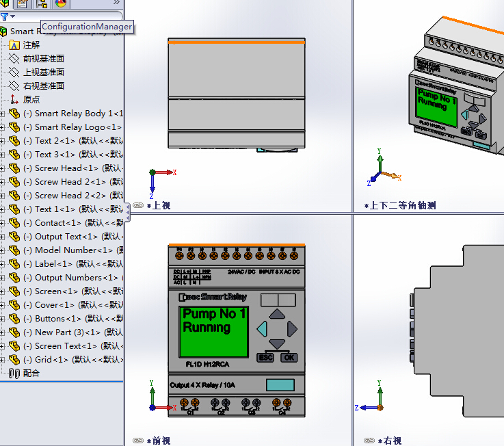The image size is (504, 446).
Task: Expand the Smart Relay Body 1<1> node
Action: 3,114
